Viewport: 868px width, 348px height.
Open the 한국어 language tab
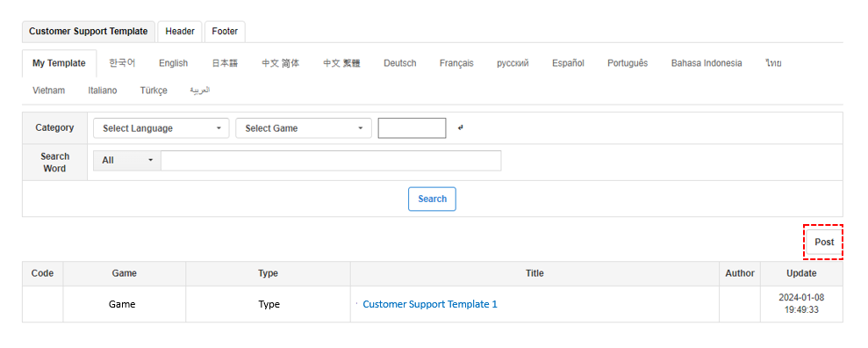[x=122, y=62]
